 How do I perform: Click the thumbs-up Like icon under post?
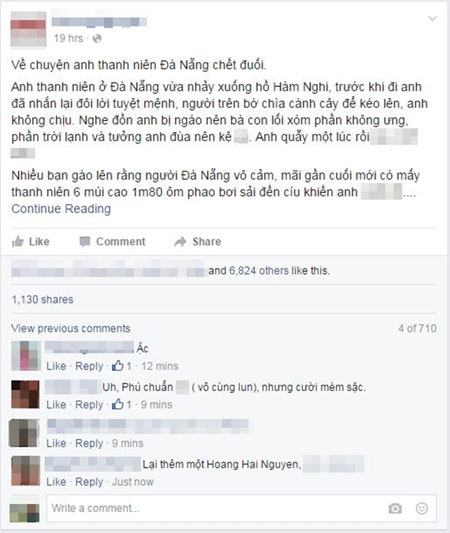(x=18, y=241)
